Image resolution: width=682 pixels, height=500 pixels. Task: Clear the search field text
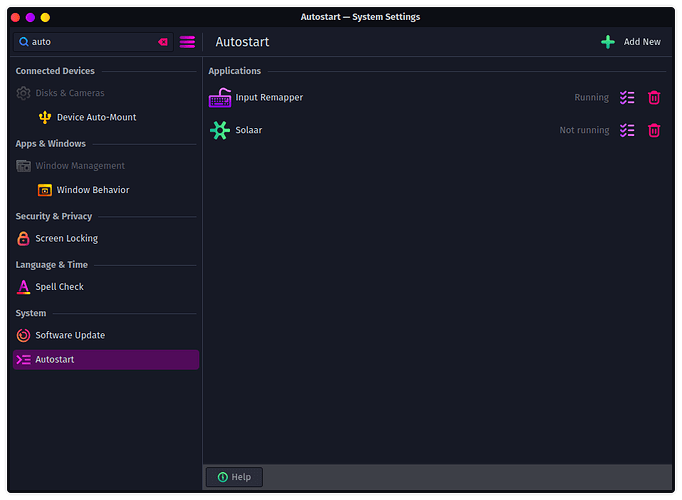[x=163, y=42]
